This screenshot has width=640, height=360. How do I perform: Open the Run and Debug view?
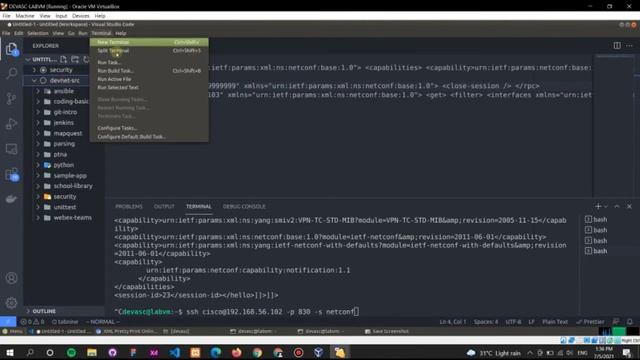coord(11,124)
